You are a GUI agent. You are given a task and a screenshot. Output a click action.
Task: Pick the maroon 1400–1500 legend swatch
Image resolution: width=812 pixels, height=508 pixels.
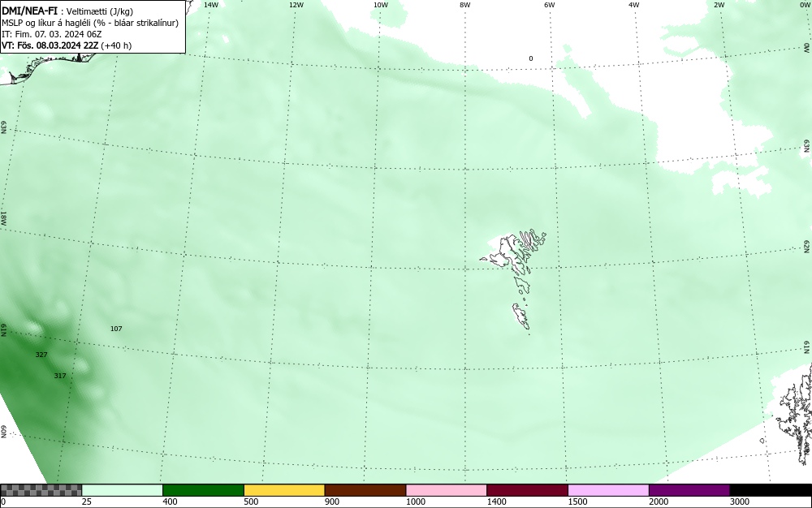pyautogui.click(x=527, y=490)
